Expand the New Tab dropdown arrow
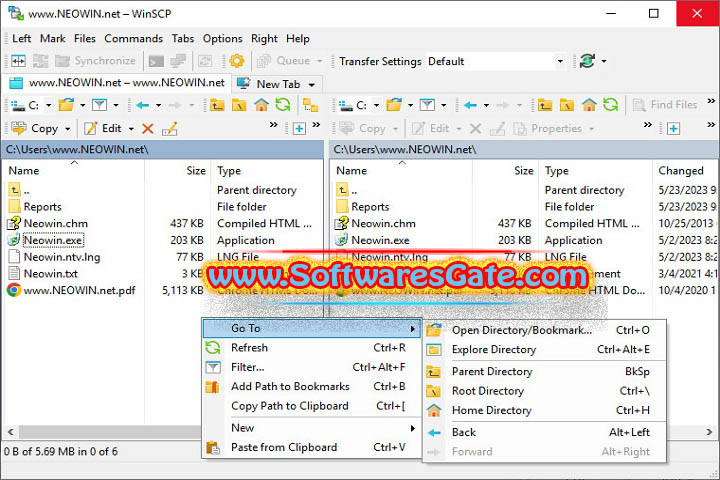Image resolution: width=720 pixels, height=480 pixels. [x=312, y=85]
